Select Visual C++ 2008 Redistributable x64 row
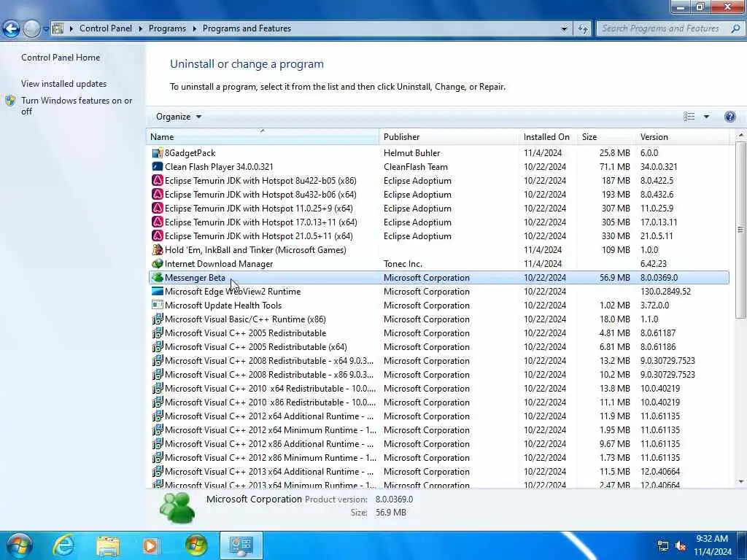This screenshot has width=747, height=560. pos(438,360)
